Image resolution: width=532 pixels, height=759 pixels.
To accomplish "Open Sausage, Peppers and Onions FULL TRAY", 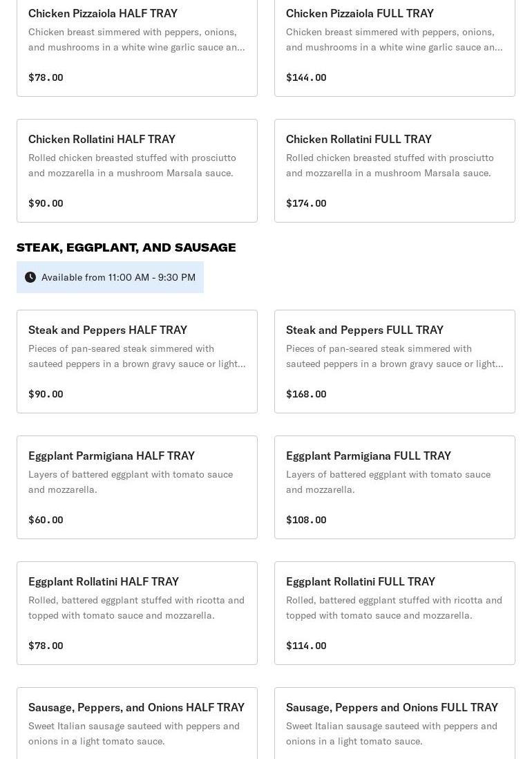I will 395,723.
